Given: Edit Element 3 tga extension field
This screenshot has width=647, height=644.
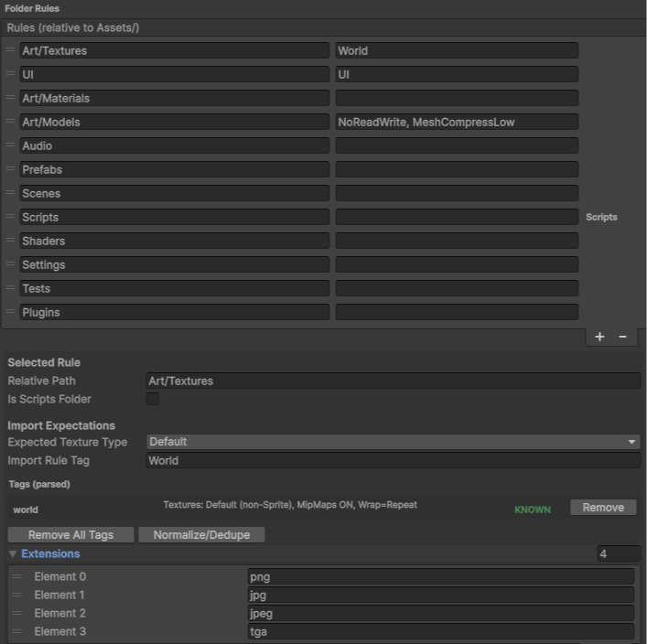Looking at the screenshot, I should pos(441,631).
